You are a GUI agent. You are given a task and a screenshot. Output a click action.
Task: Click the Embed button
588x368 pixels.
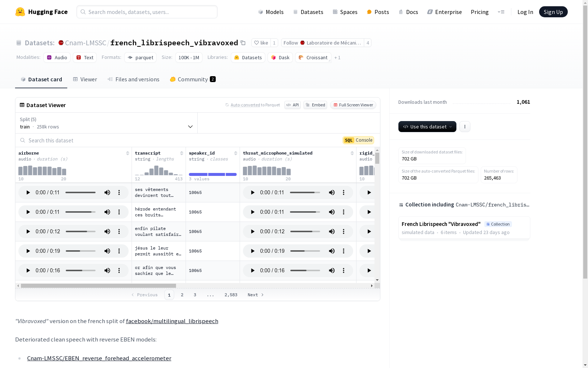point(315,105)
